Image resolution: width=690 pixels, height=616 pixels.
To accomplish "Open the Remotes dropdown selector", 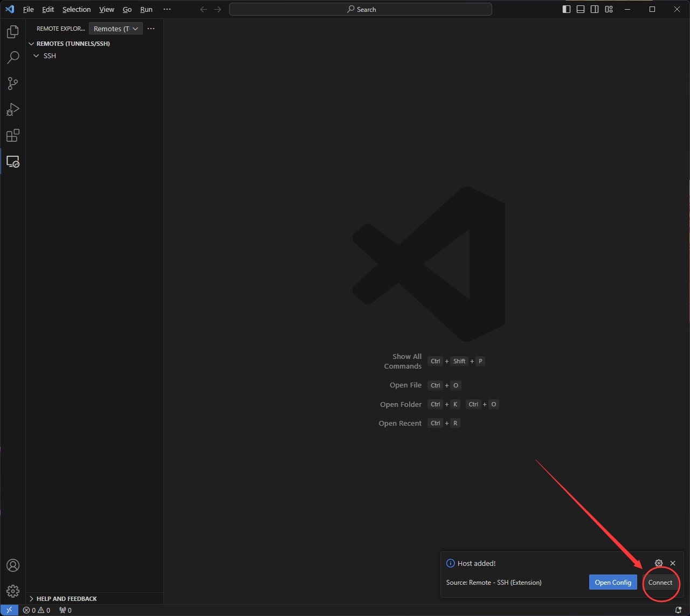I will point(116,29).
